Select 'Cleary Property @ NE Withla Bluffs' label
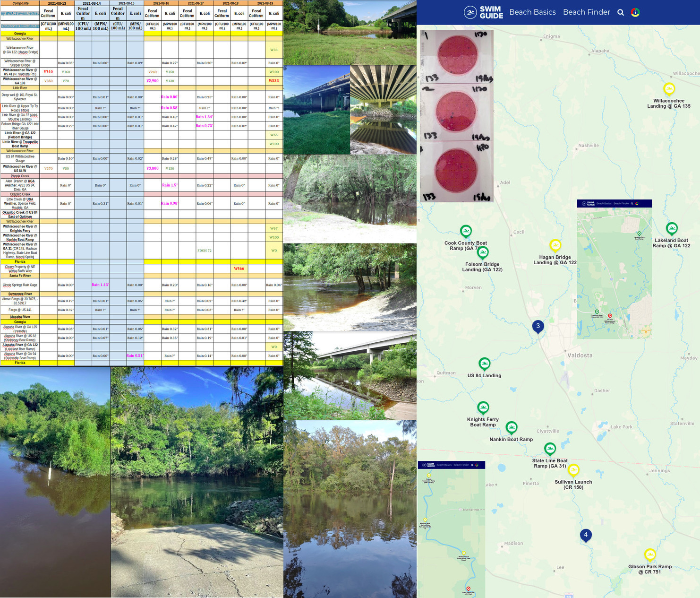The height and width of the screenshot is (598, 700). (x=20, y=269)
